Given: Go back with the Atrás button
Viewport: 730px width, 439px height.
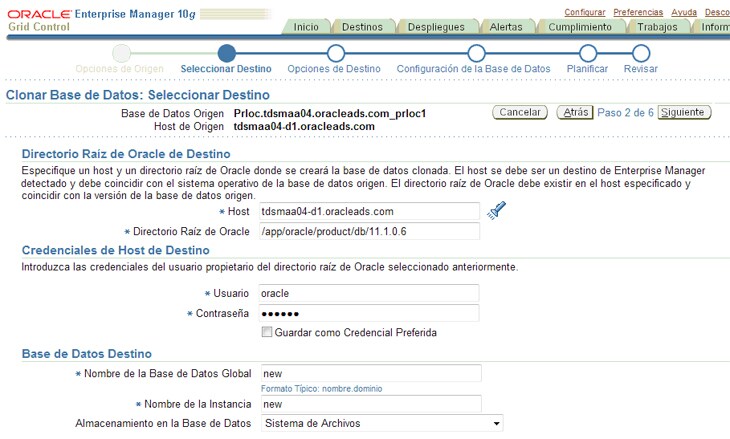Looking at the screenshot, I should 575,112.
